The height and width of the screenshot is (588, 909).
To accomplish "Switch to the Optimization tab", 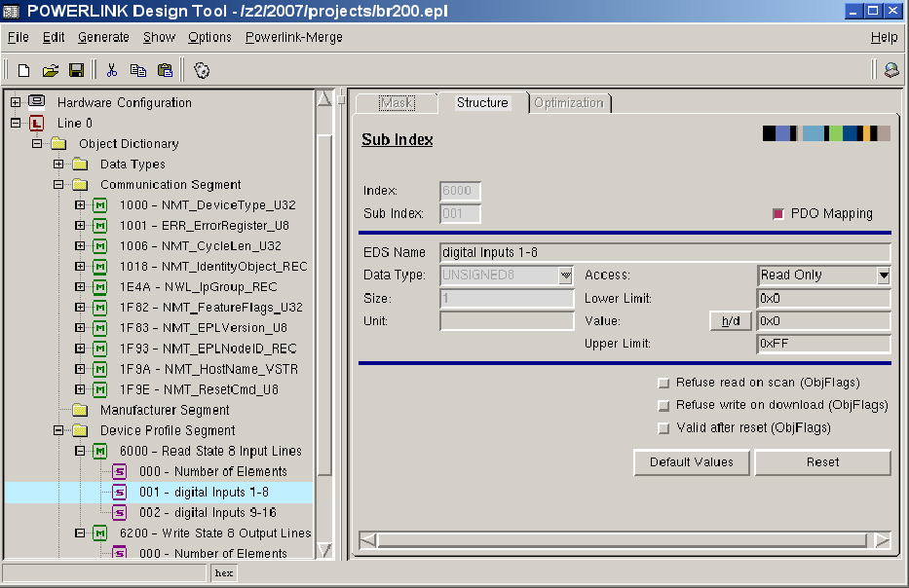I will tap(569, 102).
